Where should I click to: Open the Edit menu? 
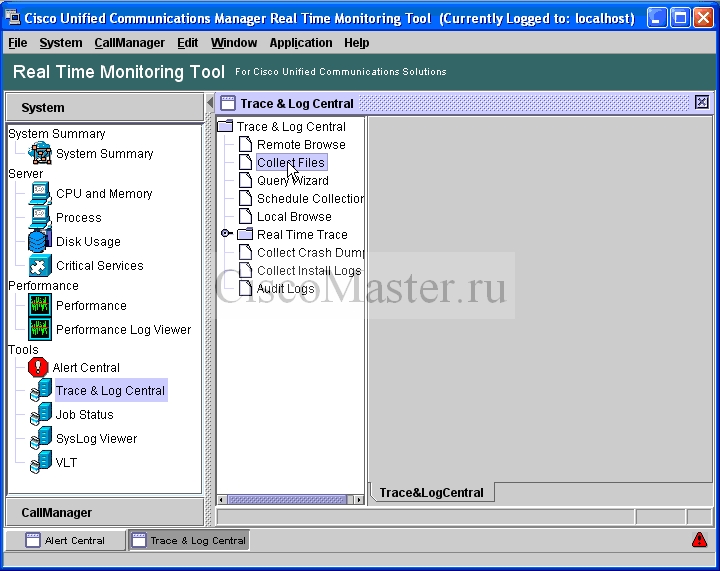pyautogui.click(x=187, y=43)
